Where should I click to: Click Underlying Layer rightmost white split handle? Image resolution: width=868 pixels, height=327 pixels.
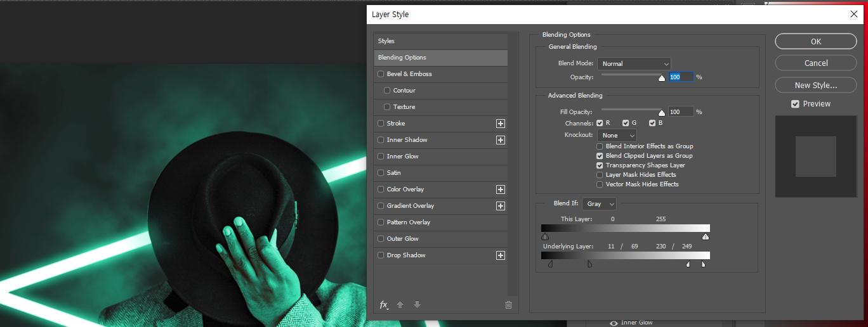click(x=703, y=264)
